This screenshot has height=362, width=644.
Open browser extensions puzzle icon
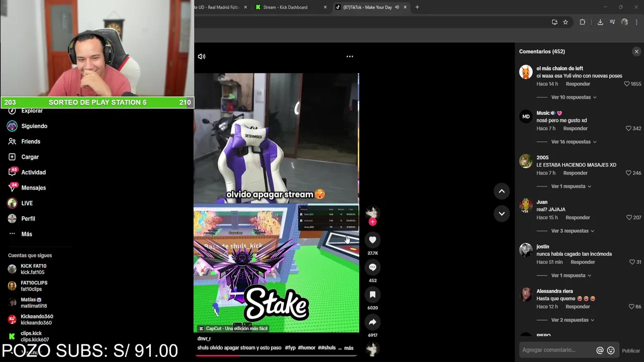pos(583,22)
